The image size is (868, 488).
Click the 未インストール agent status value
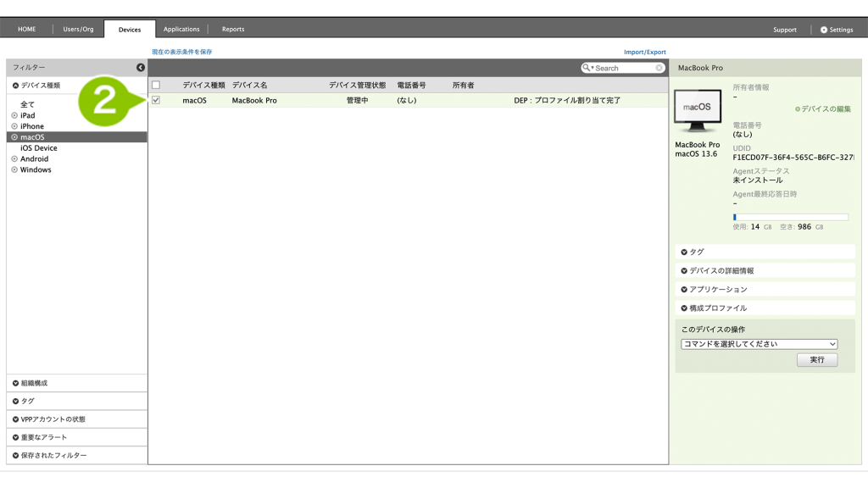(758, 180)
